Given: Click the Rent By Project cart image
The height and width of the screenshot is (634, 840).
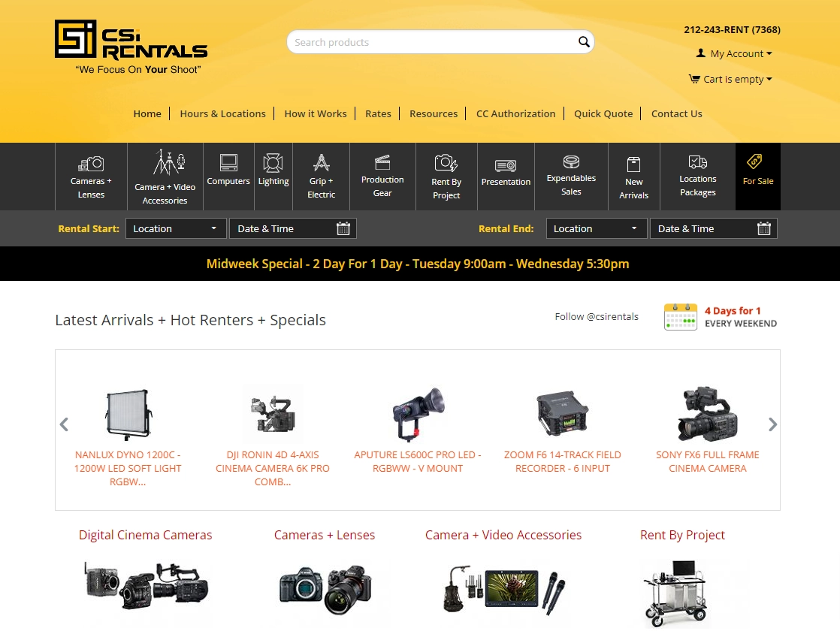Looking at the screenshot, I should (676, 593).
